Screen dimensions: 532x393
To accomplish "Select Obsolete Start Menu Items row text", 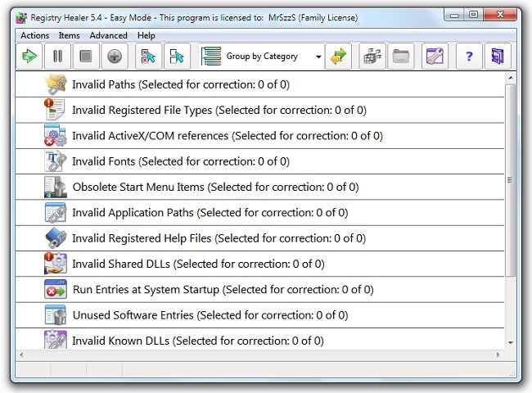I will click(x=215, y=187).
